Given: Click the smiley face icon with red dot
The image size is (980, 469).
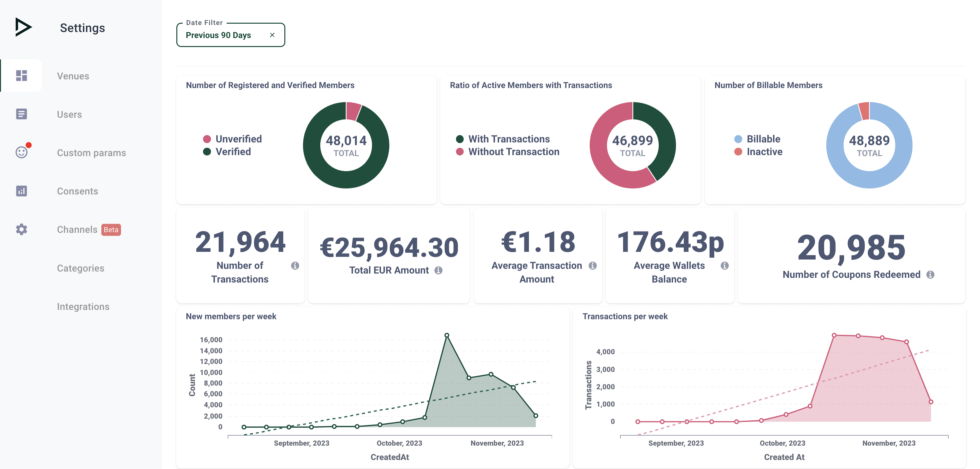Looking at the screenshot, I should point(21,152).
